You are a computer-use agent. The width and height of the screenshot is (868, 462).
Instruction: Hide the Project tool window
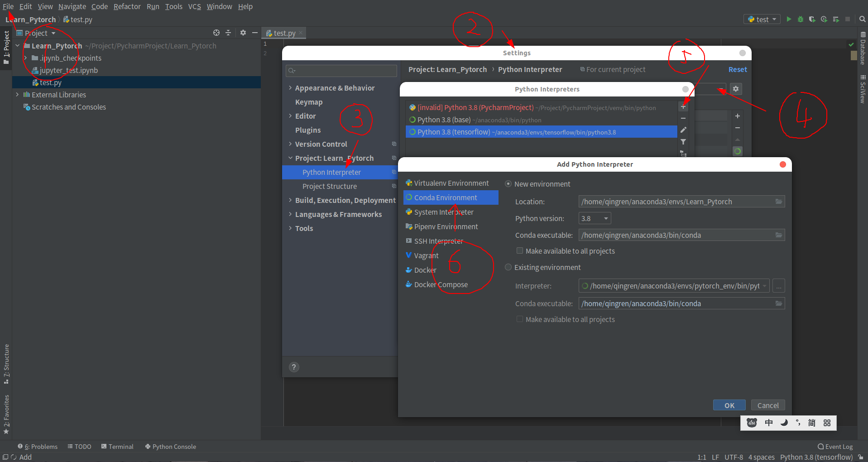(255, 33)
